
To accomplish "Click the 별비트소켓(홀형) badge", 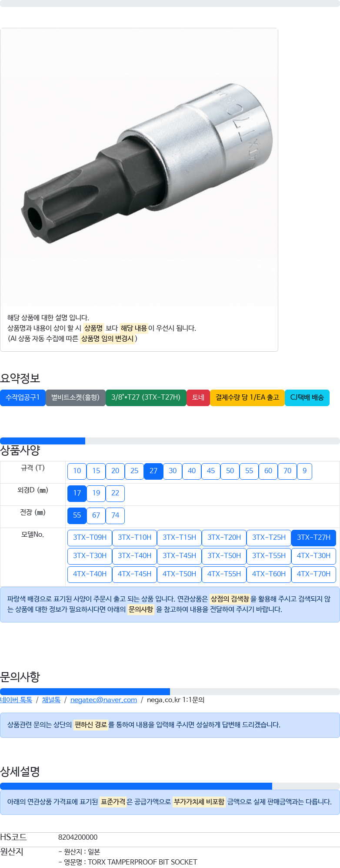I will [x=76, y=397].
